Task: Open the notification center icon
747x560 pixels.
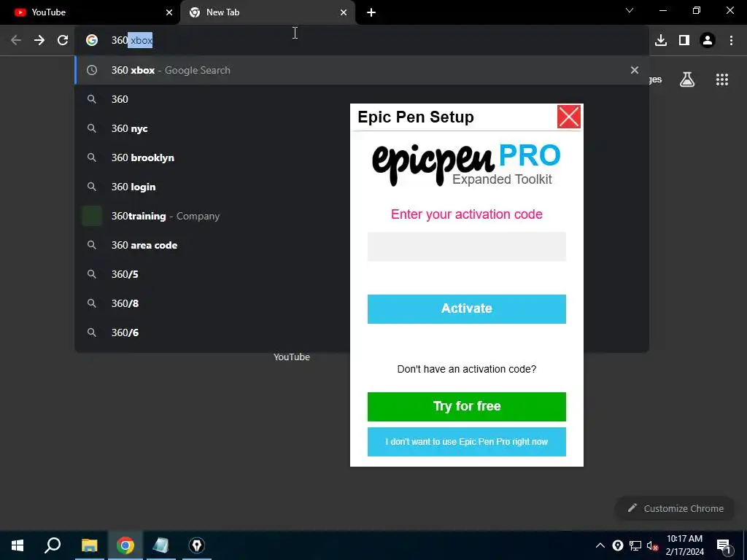Action: (x=724, y=546)
